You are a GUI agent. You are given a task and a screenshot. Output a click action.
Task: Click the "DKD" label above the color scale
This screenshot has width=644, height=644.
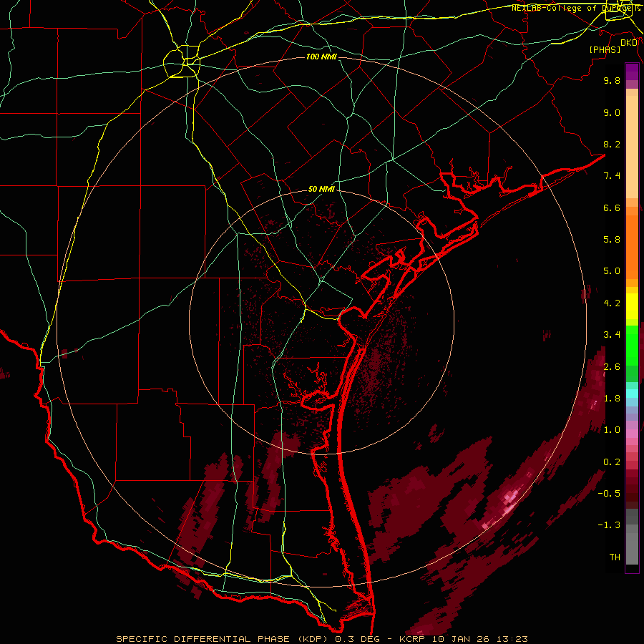point(629,43)
